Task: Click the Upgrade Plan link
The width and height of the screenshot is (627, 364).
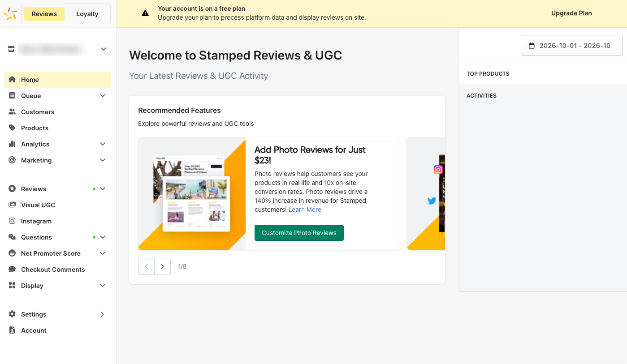Action: [571, 13]
